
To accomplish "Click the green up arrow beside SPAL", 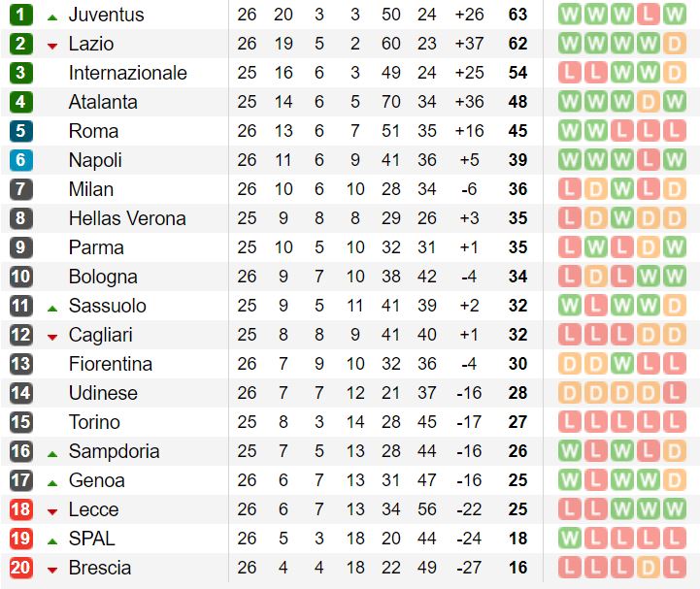I will click(52, 541).
